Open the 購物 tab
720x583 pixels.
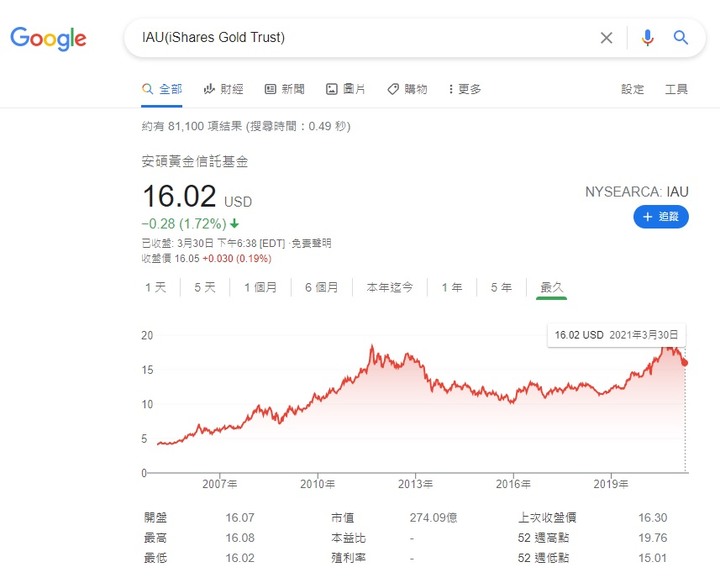pos(407,89)
